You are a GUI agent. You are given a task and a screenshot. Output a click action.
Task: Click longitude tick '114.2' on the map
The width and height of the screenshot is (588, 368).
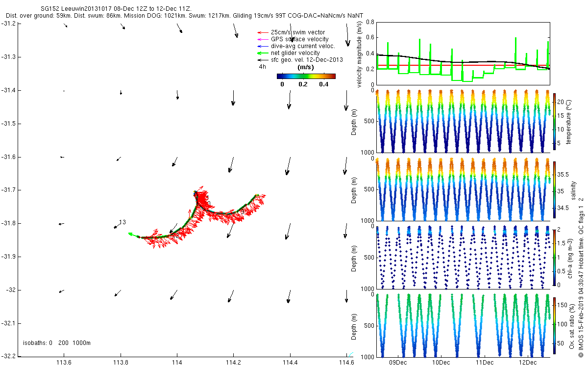click(234, 363)
